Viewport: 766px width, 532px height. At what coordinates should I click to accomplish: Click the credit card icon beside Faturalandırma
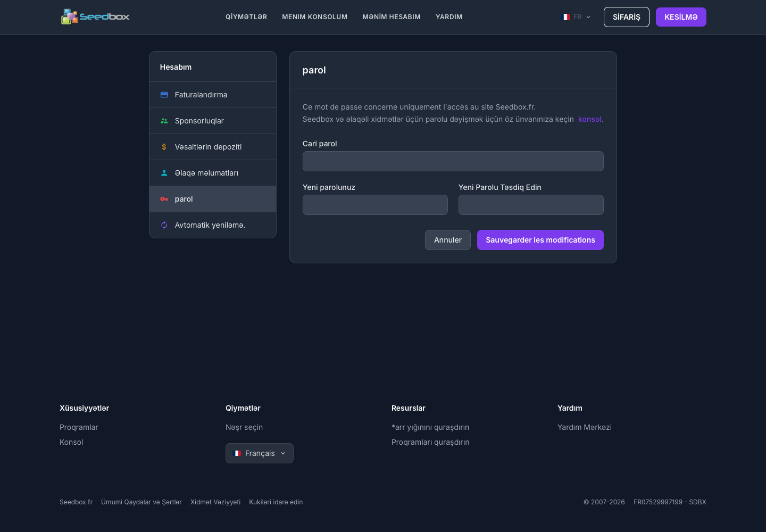pos(164,95)
